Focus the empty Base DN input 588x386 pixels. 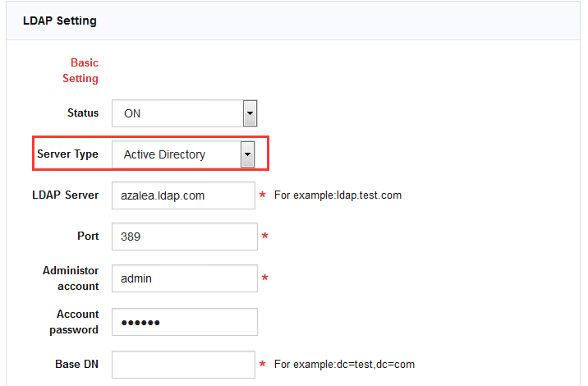(x=184, y=364)
